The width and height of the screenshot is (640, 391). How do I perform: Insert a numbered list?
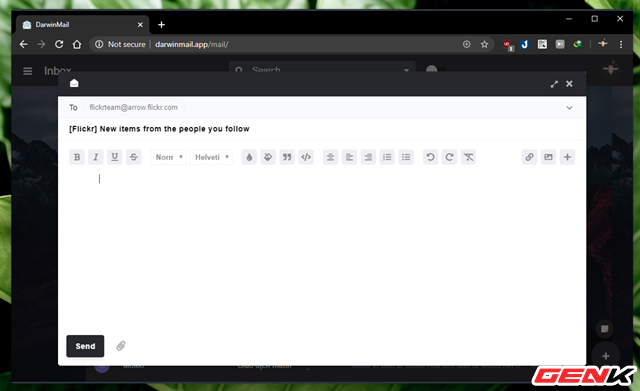tap(387, 157)
